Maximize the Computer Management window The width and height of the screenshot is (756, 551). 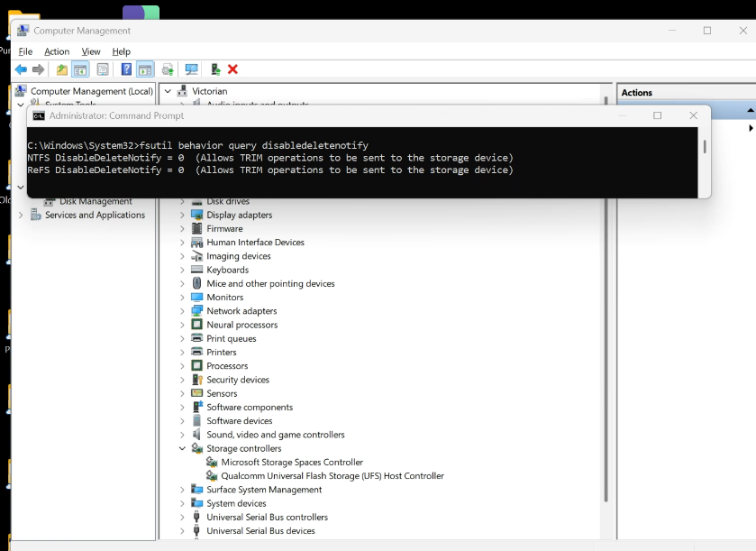[707, 31]
